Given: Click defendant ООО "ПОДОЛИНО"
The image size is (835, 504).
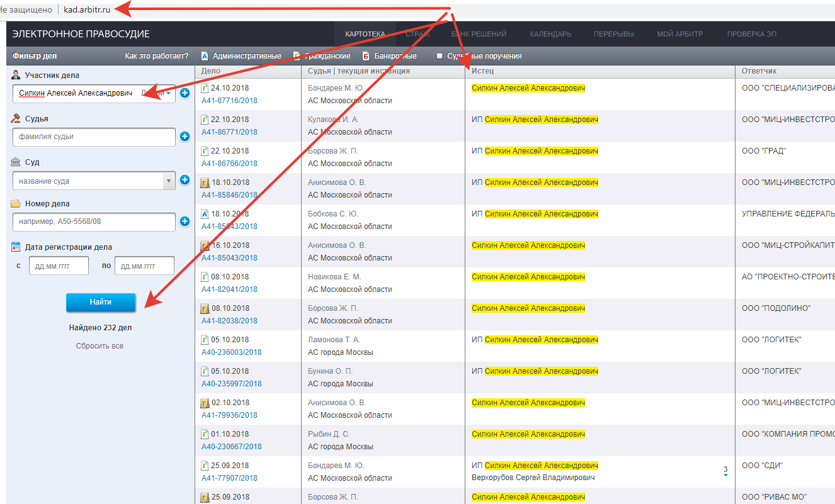Looking at the screenshot, I should (776, 308).
